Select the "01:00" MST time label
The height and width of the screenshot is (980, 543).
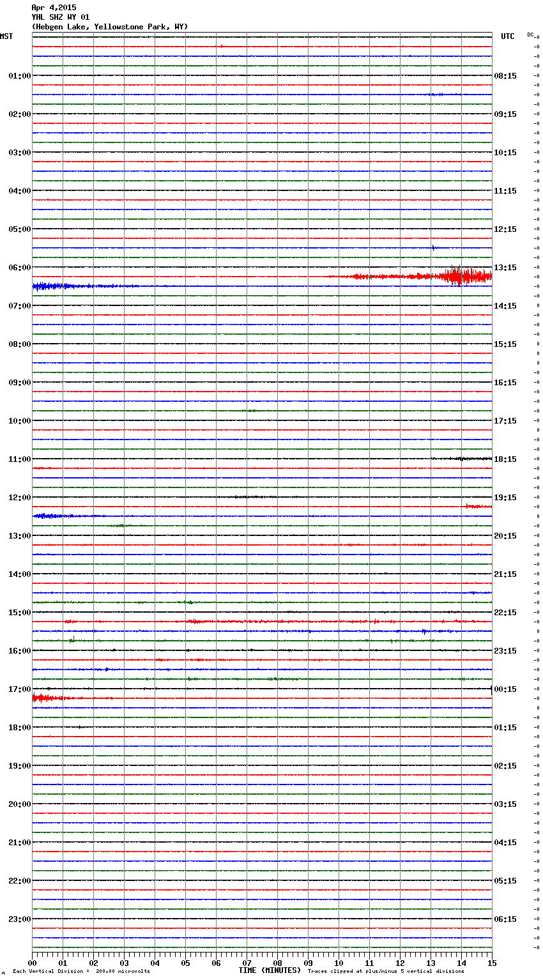[20, 76]
